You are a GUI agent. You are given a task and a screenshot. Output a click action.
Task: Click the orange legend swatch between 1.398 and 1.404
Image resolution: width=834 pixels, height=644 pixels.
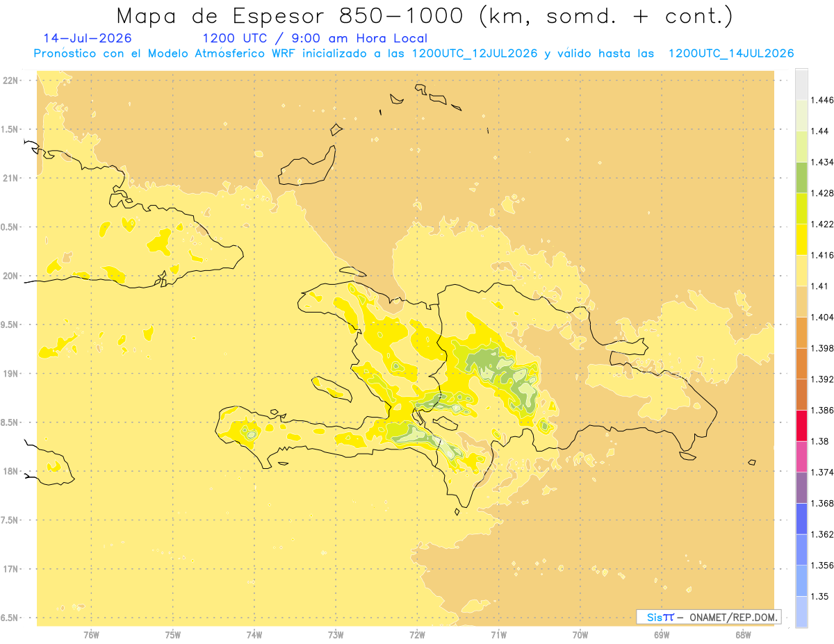click(801, 333)
